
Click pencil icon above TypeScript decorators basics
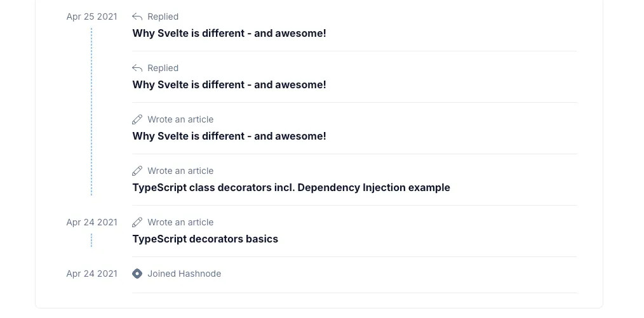pos(137,222)
